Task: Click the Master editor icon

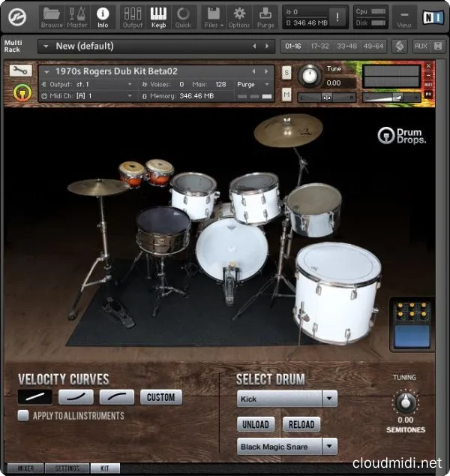Action: pyautogui.click(x=77, y=16)
